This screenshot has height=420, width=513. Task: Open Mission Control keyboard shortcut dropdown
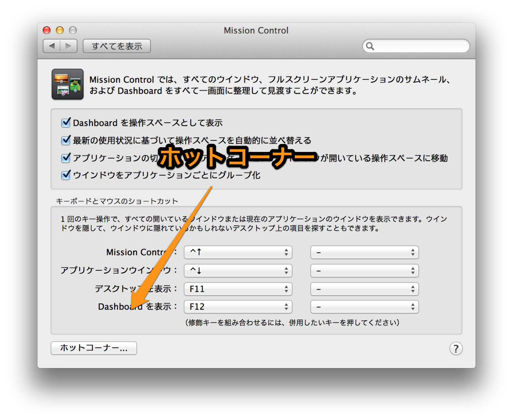238,252
